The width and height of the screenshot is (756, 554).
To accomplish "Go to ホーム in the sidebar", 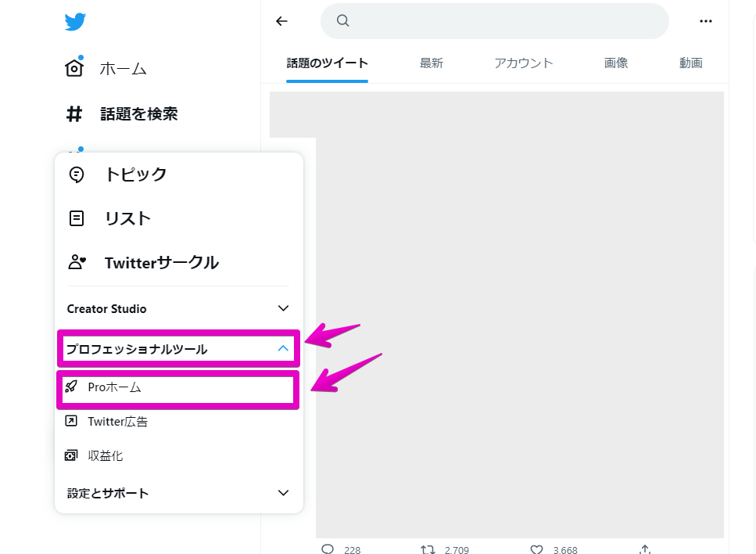I will tap(123, 69).
